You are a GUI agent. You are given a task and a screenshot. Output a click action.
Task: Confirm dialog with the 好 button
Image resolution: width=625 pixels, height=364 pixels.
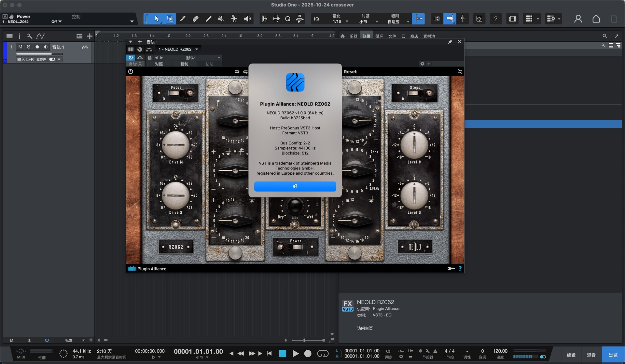coord(295,186)
